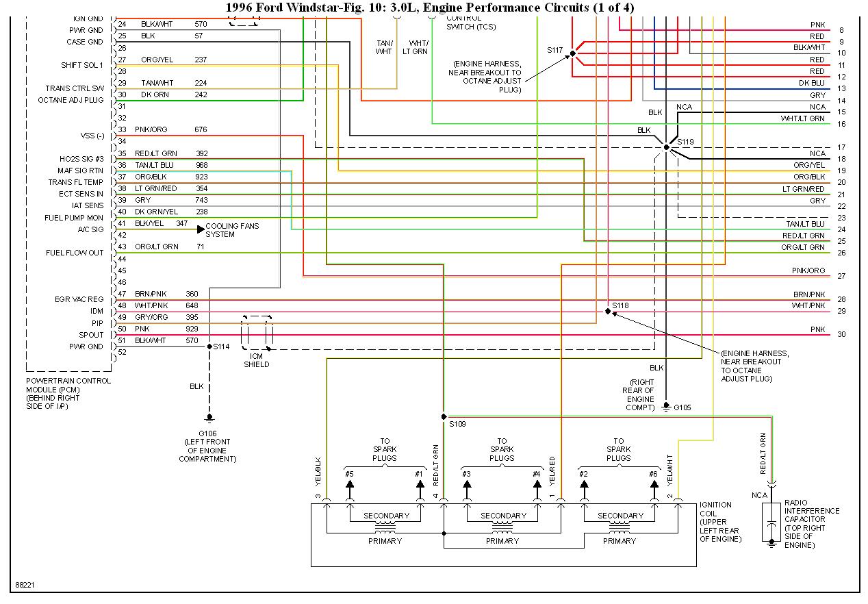Select the G105 ground symbol
Viewport: 868px width, 604px height.
[666, 406]
